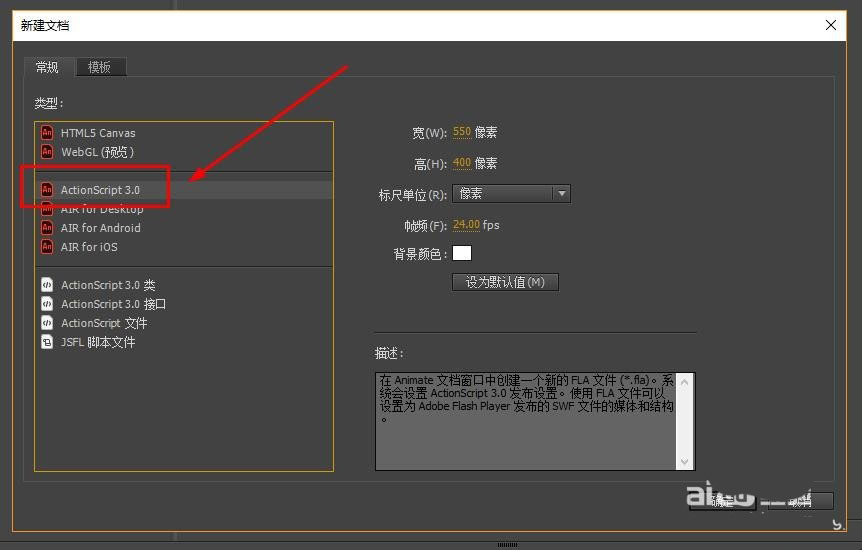Edit the frame rate 24.00 value
The width and height of the screenshot is (862, 550).
pyautogui.click(x=466, y=224)
